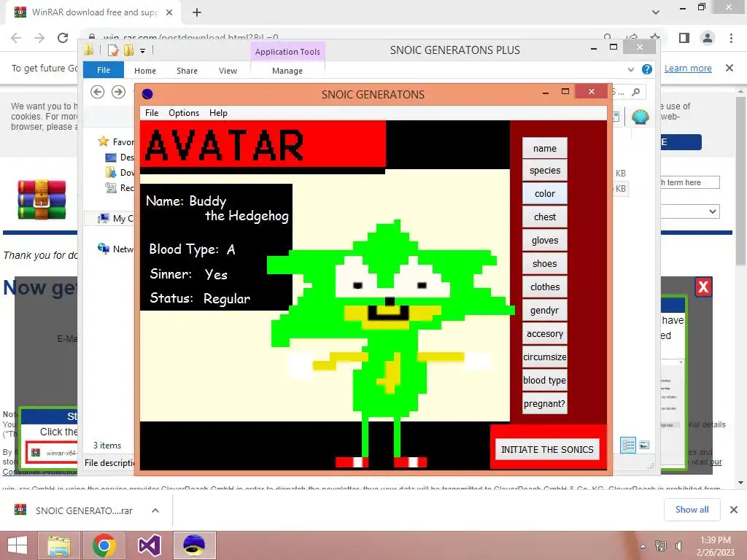The height and width of the screenshot is (560, 747).
Task: Open the Manage tab under Application Tools
Action: click(x=287, y=71)
